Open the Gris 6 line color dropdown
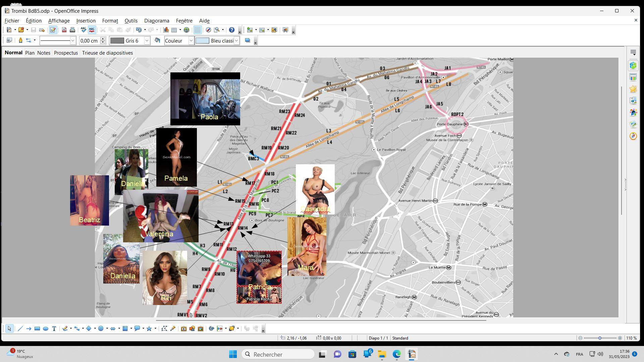The width and height of the screenshot is (644, 362). pos(147,41)
